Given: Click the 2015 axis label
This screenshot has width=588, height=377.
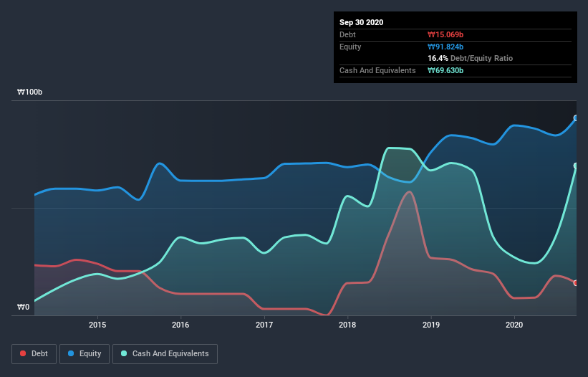Looking at the screenshot, I should tap(97, 325).
